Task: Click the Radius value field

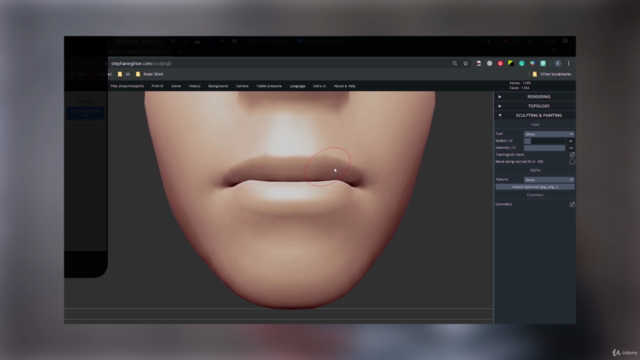Action: click(x=571, y=141)
